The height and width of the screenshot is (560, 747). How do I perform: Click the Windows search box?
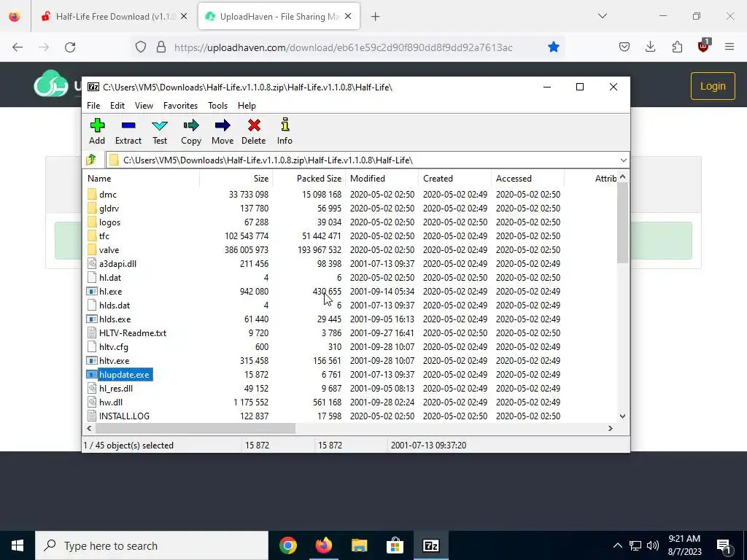click(152, 545)
